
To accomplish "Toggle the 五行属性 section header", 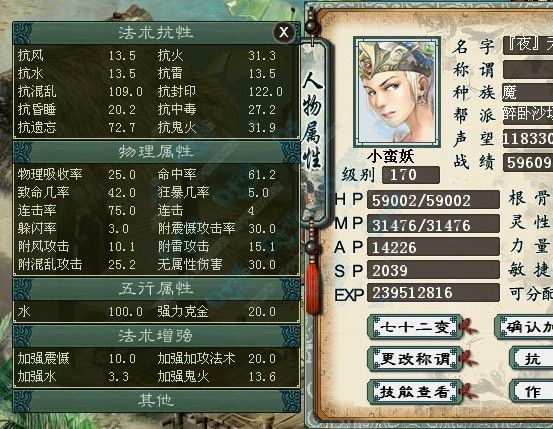I will (156, 289).
